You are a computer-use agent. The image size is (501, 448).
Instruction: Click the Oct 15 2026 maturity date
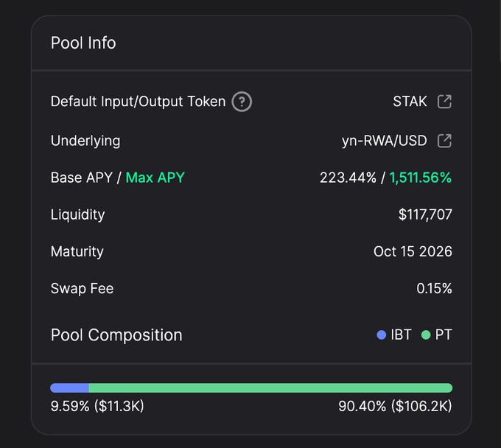click(x=413, y=251)
